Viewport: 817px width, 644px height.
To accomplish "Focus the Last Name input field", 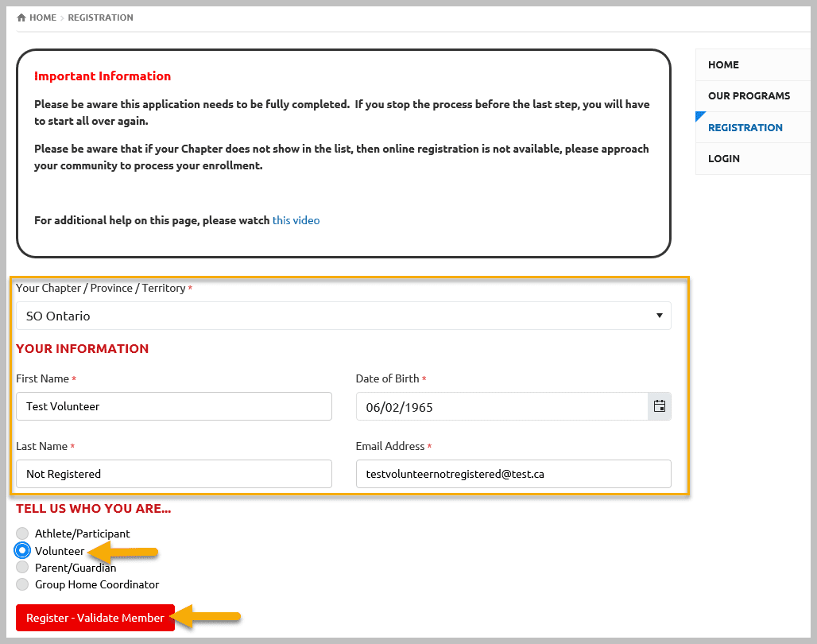I will point(174,474).
